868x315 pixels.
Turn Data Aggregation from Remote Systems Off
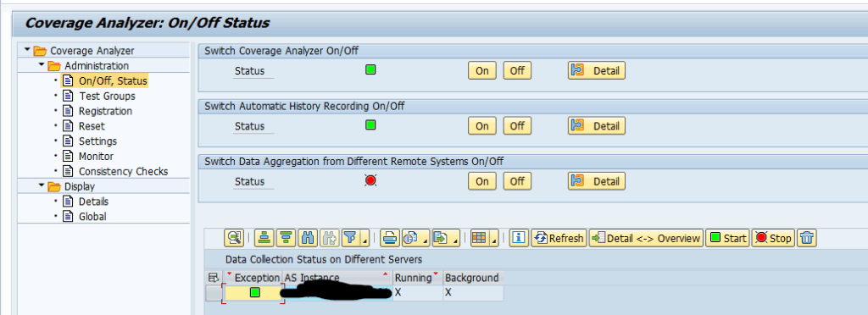coord(517,181)
